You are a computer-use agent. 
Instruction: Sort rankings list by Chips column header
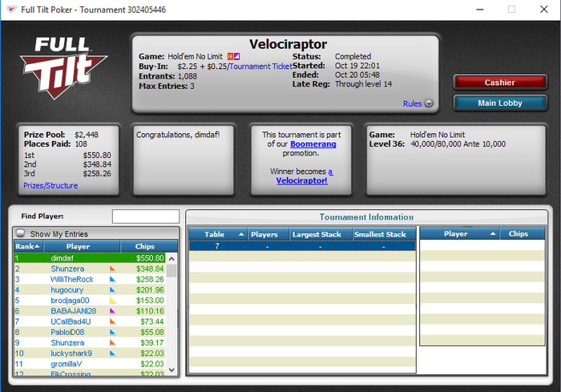[149, 246]
